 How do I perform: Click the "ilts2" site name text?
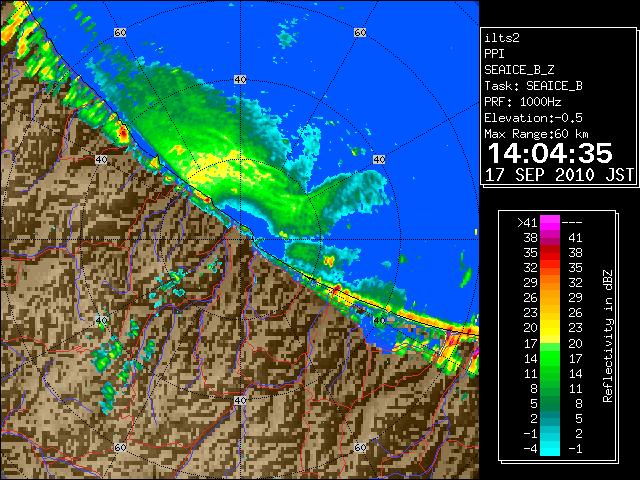point(502,38)
